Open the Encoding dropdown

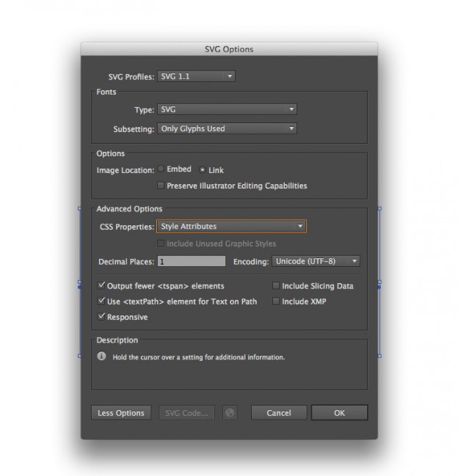(316, 261)
